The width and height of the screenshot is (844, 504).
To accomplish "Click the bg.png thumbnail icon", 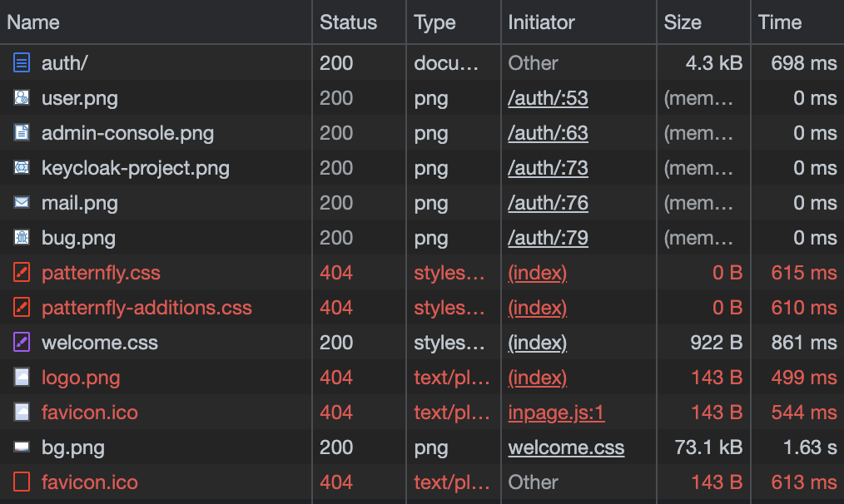I will 22,447.
